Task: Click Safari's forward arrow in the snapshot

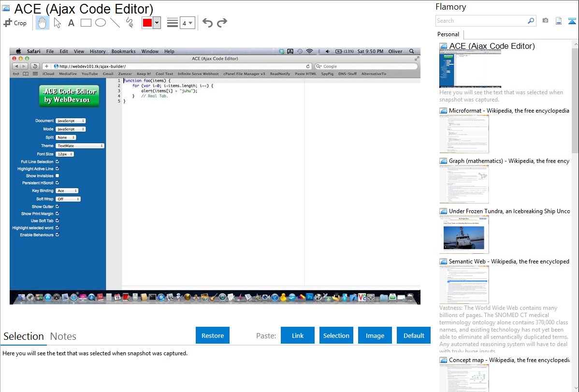Action: (24, 66)
